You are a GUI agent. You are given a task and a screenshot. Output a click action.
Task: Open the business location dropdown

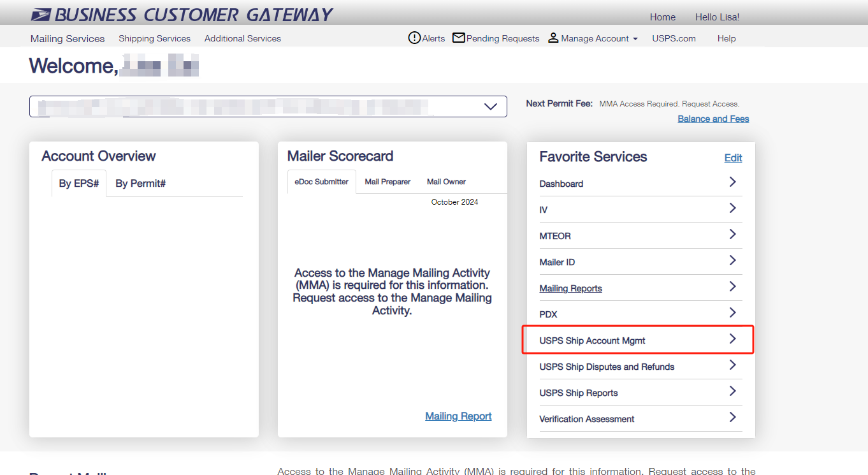tap(490, 106)
